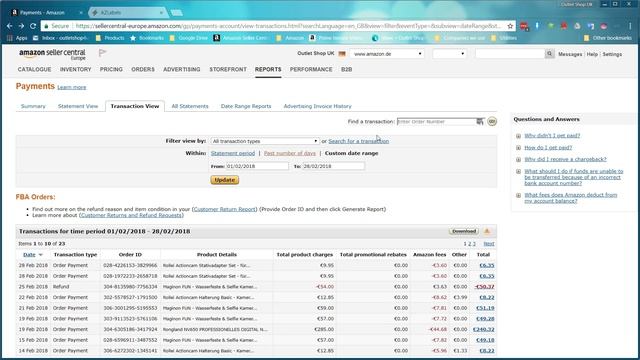Go to page 2 of transactions
Viewport: 640px width, 360px height.
(x=469, y=244)
